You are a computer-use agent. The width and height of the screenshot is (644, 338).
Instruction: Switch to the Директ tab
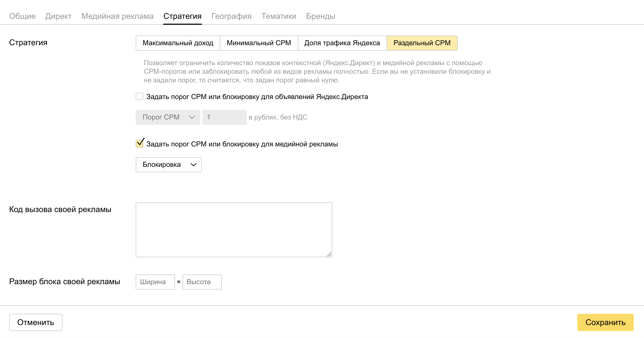(x=58, y=16)
